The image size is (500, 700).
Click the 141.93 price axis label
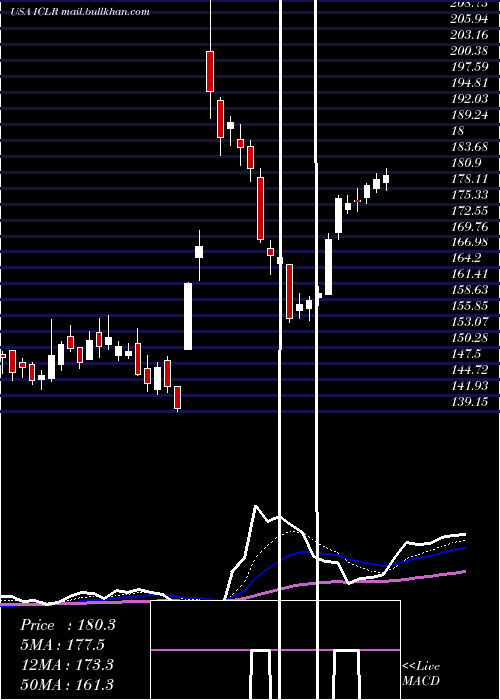pyautogui.click(x=469, y=386)
